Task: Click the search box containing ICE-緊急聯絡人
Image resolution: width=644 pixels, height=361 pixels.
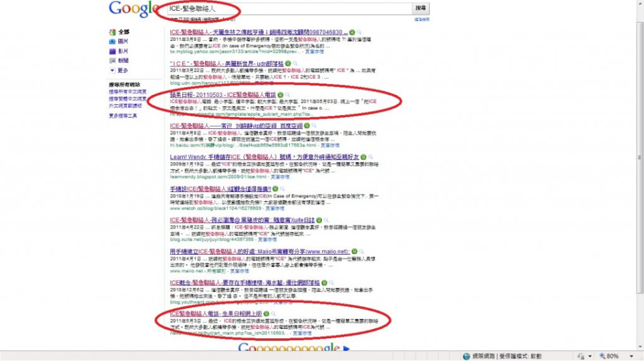Action: pos(287,9)
